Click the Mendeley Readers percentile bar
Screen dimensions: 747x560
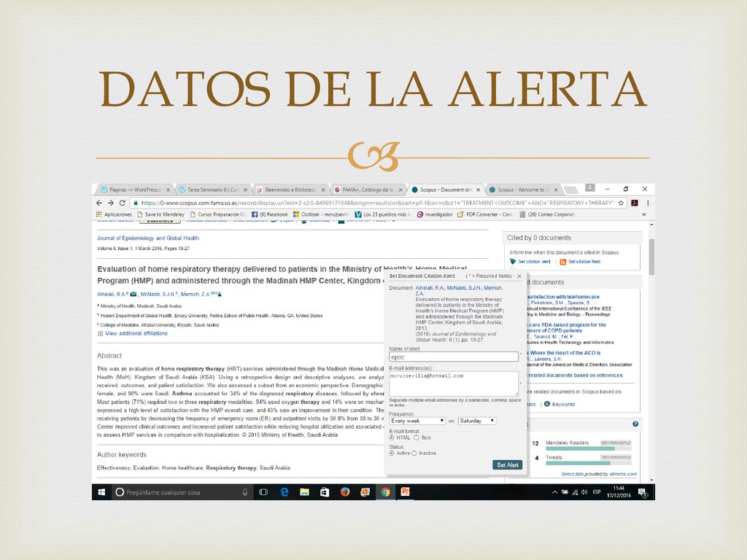coord(589,448)
